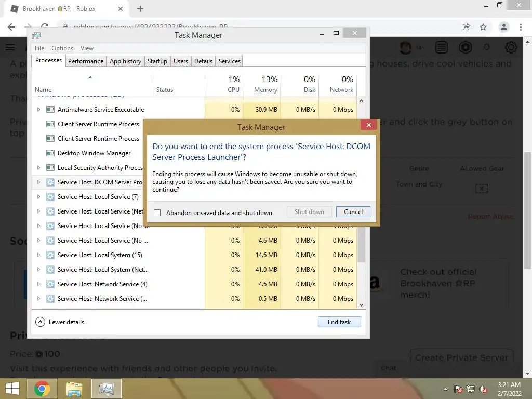Click the Chrome back arrow
The image size is (532, 399).
(x=11, y=27)
